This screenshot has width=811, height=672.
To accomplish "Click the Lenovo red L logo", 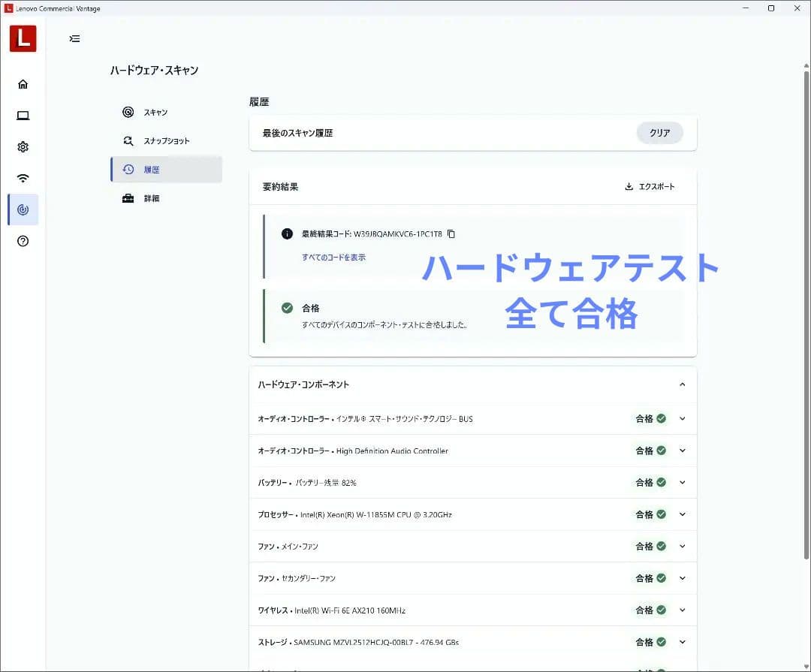I will point(23,39).
